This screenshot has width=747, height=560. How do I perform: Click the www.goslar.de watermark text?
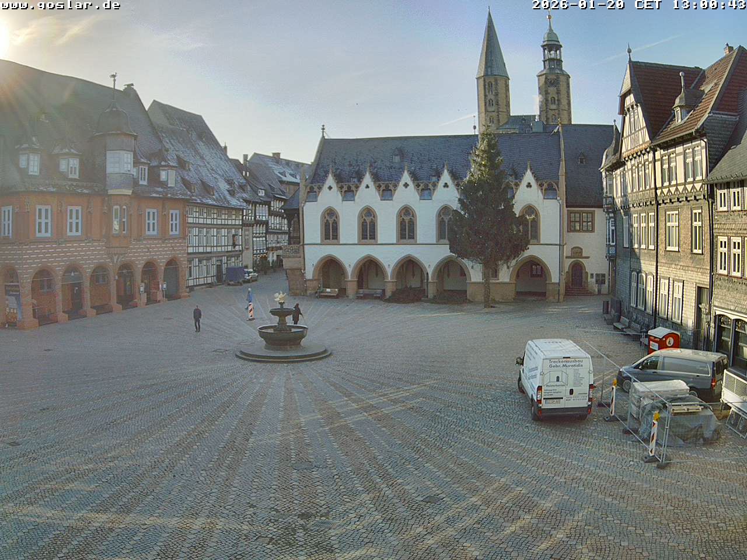point(61,5)
